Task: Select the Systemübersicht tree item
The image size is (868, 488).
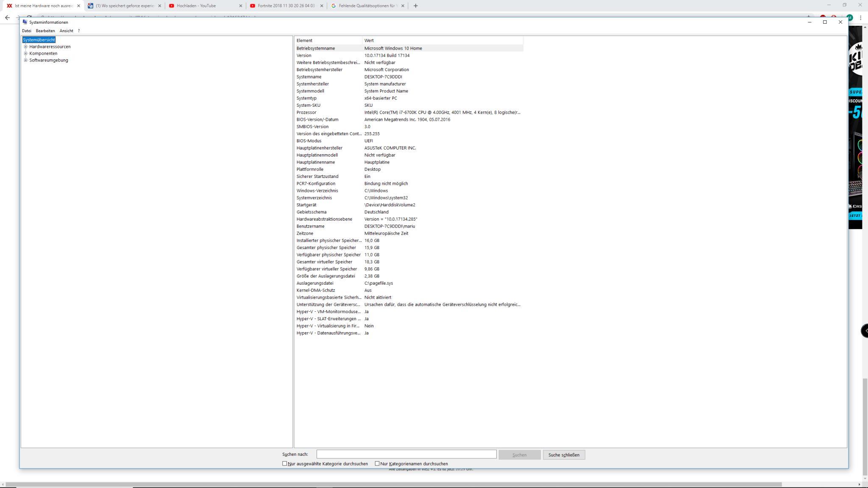Action: [x=39, y=40]
